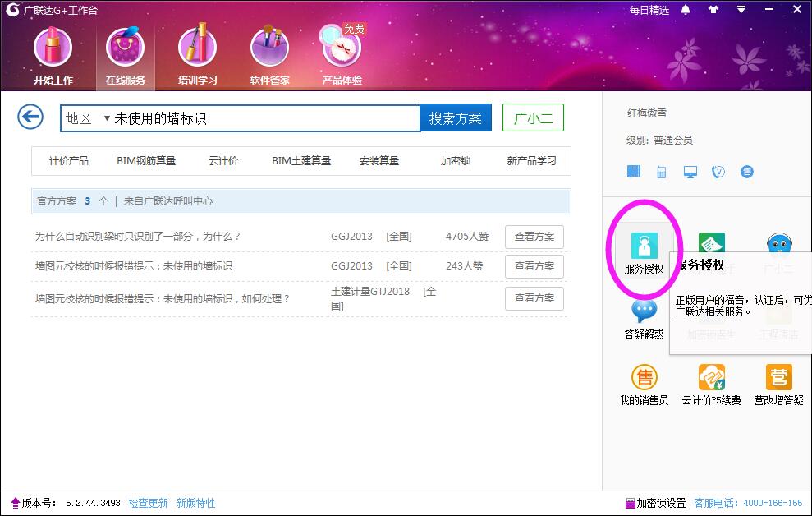Click the 检查更新 link
Screen dimensions: 812x516
tap(148, 503)
